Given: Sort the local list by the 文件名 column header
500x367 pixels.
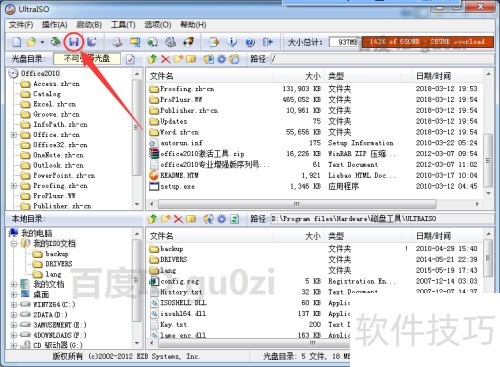Looking at the screenshot, I should tap(210, 236).
